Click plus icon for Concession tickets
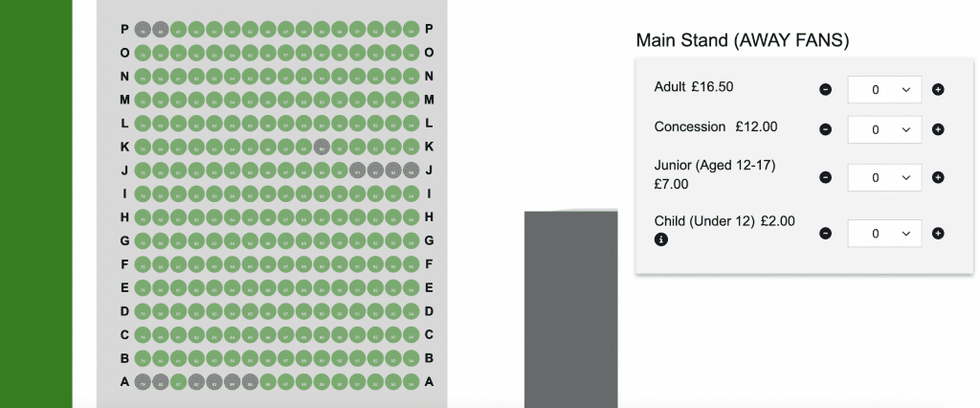Screen dimensions: 980x408 point(938,129)
